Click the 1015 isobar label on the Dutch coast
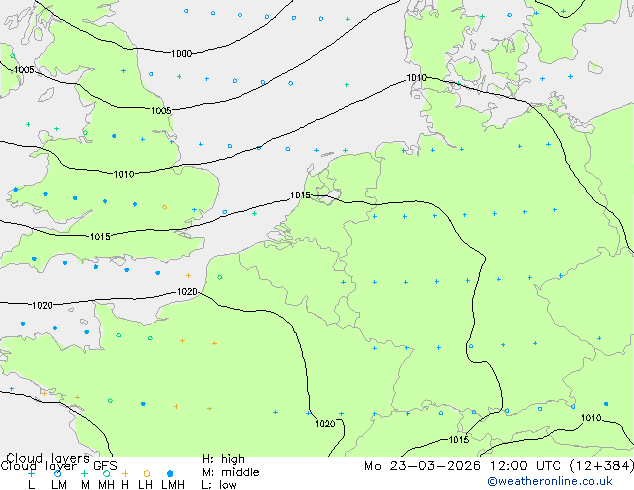This screenshot has width=634, height=490. point(300,195)
